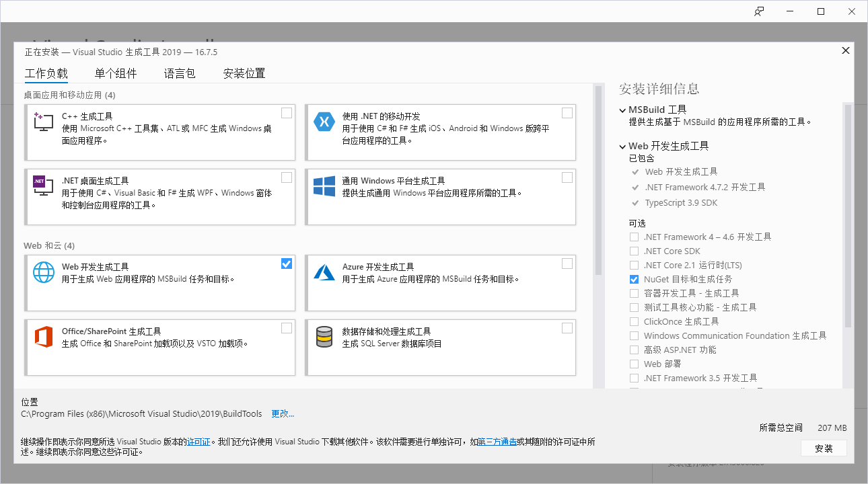868x484 pixels.
Task: Click the Web development globe icon
Action: [x=44, y=272]
